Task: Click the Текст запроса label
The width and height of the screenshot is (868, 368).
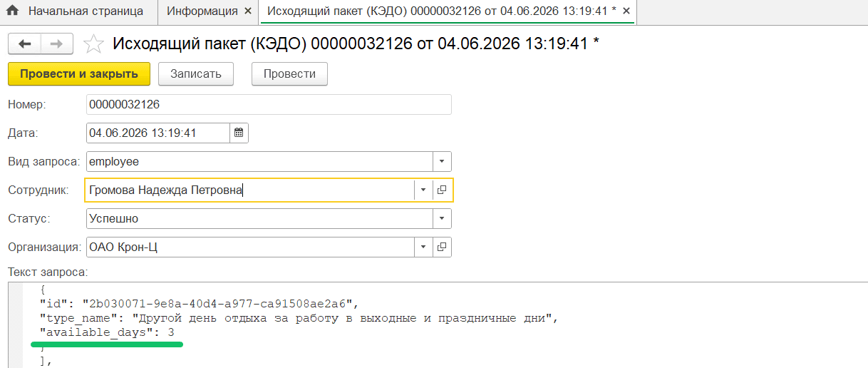Action: (48, 272)
